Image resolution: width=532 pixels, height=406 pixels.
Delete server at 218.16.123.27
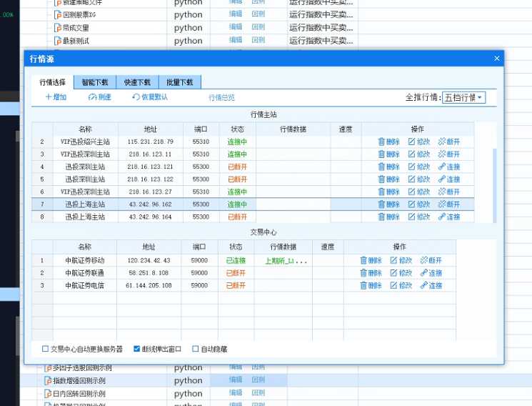[388, 192]
